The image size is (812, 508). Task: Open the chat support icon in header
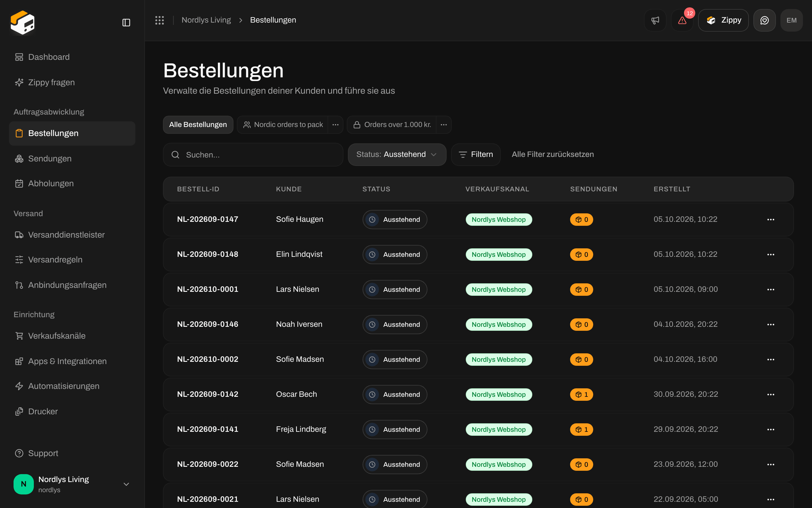point(764,20)
